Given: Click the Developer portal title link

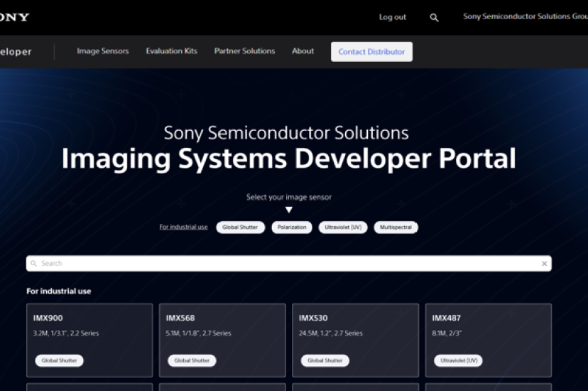Looking at the screenshot, I should point(16,52).
